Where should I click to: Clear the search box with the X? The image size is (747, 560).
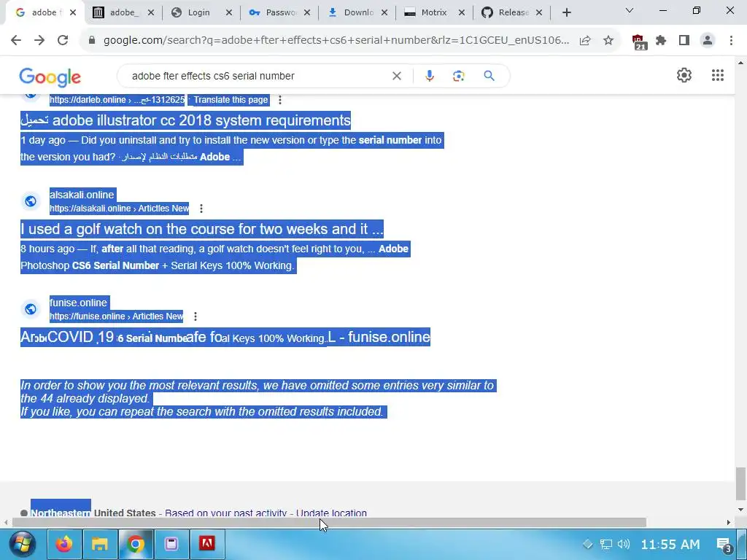(x=396, y=76)
